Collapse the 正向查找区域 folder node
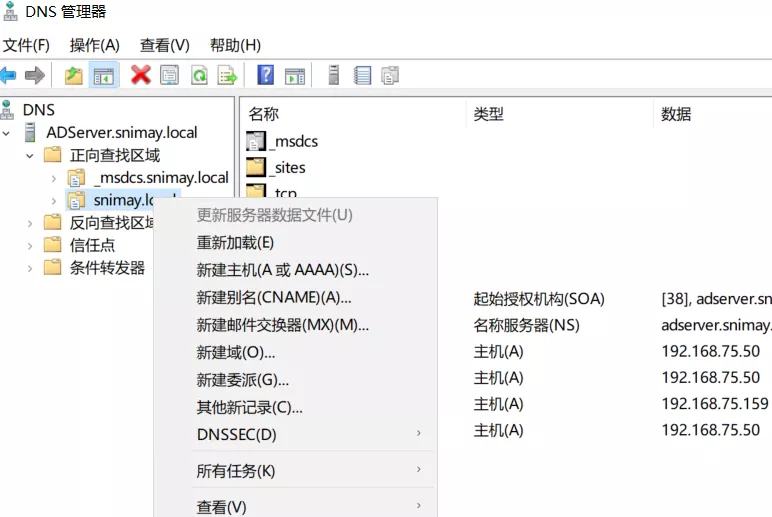The width and height of the screenshot is (772, 517). coord(30,156)
